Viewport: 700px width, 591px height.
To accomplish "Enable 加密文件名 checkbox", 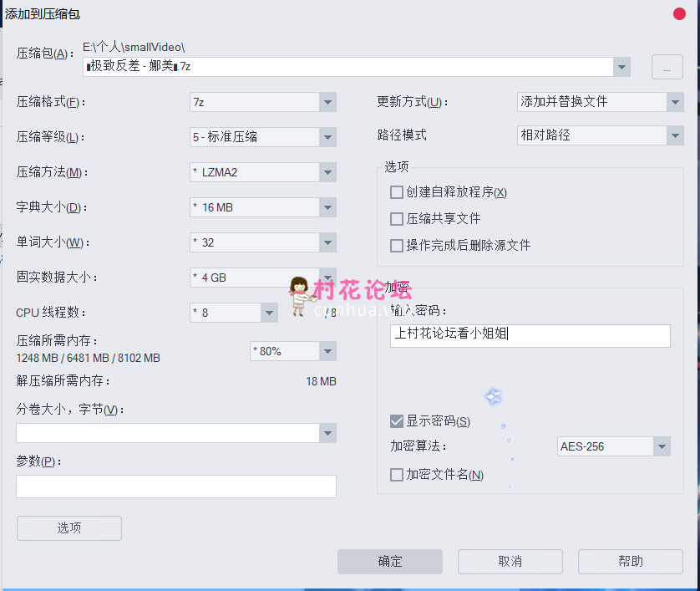I will 397,475.
